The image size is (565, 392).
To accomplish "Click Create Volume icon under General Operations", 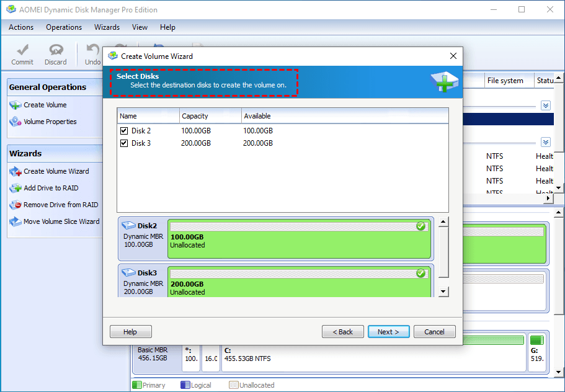I will pos(16,105).
